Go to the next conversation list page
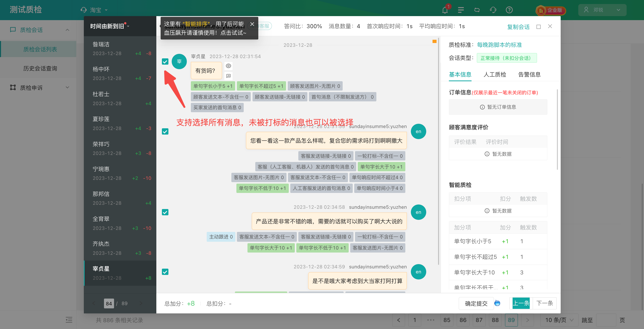 [141, 303]
